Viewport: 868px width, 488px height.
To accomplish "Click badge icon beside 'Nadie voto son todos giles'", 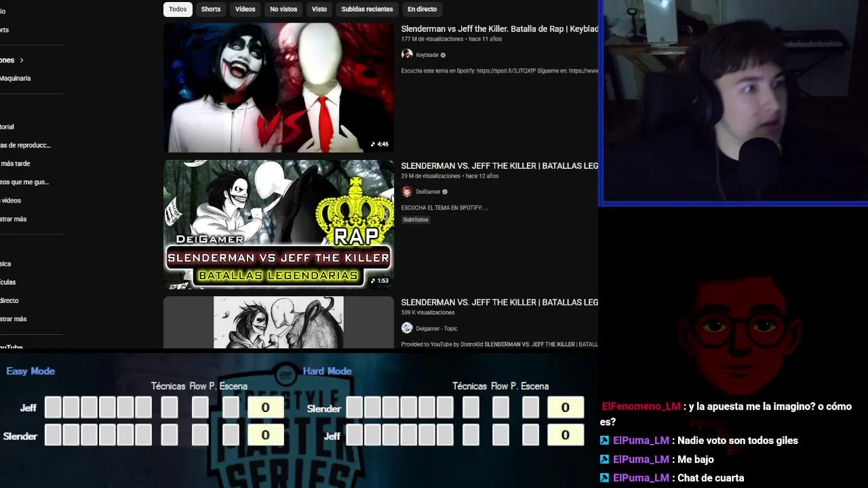I will pos(604,441).
